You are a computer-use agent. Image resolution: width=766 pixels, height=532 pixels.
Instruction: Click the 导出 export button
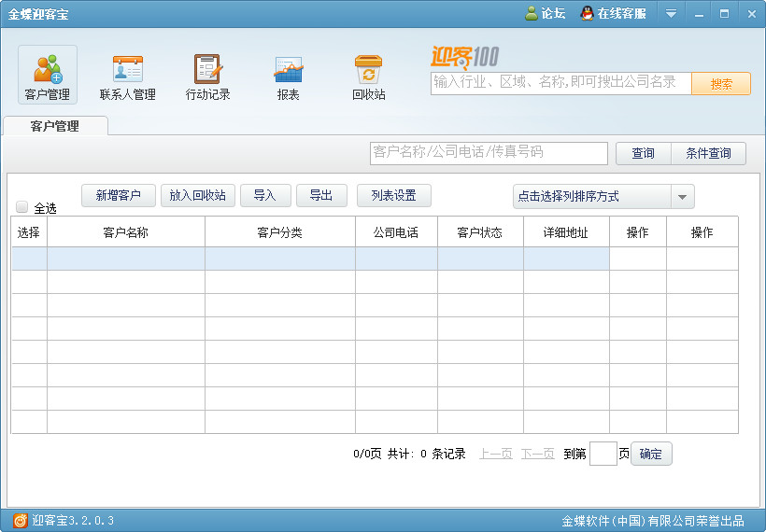(321, 195)
